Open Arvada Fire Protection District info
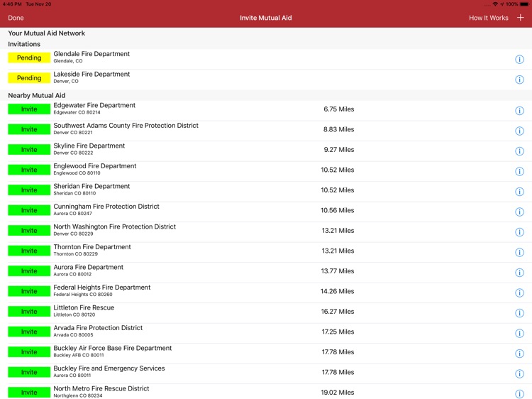The height and width of the screenshot is (399, 532). click(519, 333)
